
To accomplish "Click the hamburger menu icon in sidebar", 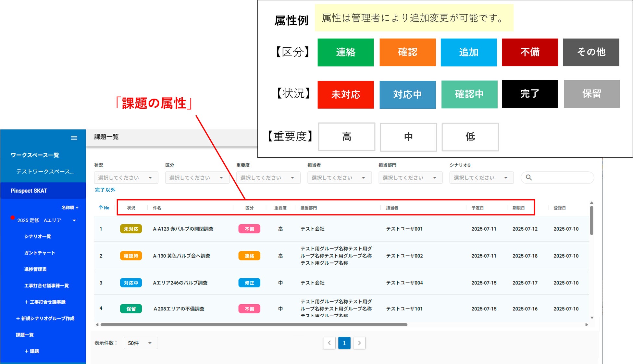I will (x=74, y=138).
